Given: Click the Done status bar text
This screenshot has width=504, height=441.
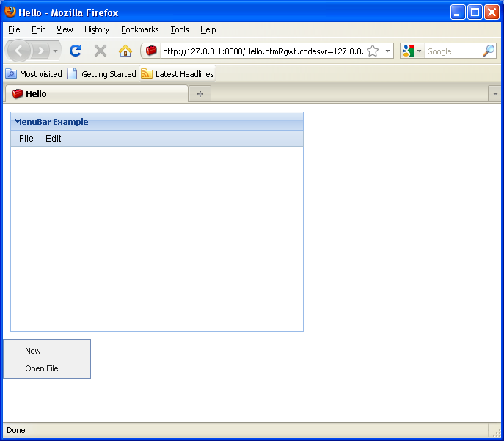Looking at the screenshot, I should (x=15, y=430).
